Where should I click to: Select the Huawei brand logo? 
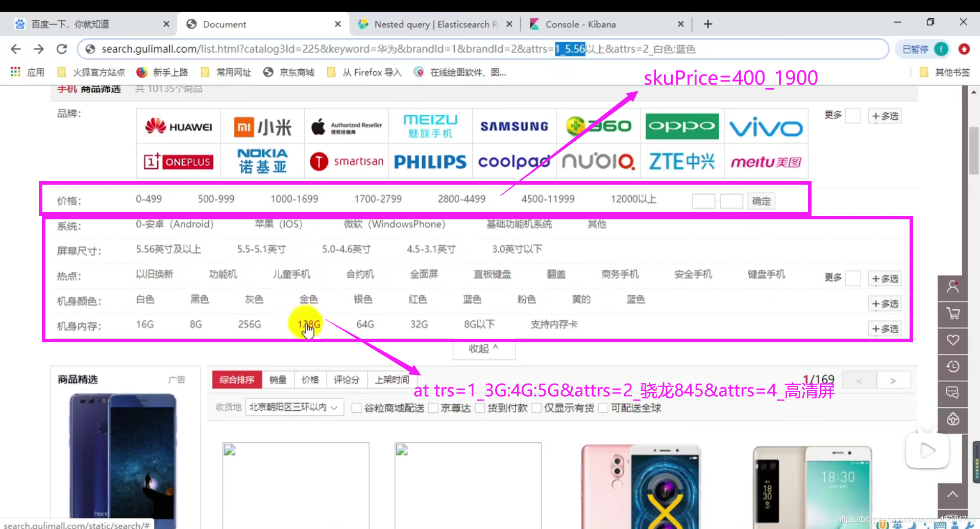tap(179, 127)
